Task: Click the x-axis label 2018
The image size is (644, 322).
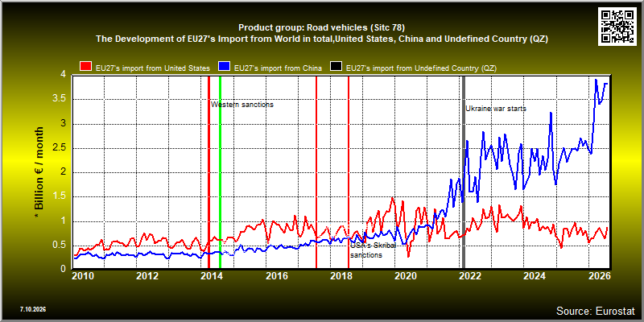Action: tap(340, 275)
